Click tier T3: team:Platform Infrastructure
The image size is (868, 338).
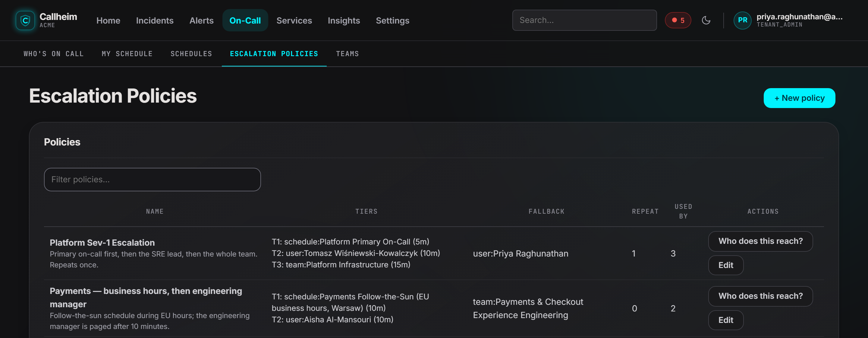click(x=341, y=265)
